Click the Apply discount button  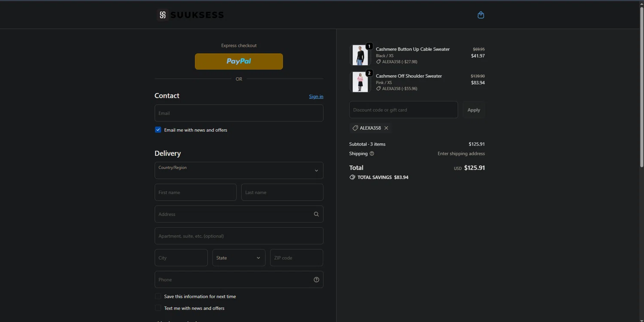point(474,110)
